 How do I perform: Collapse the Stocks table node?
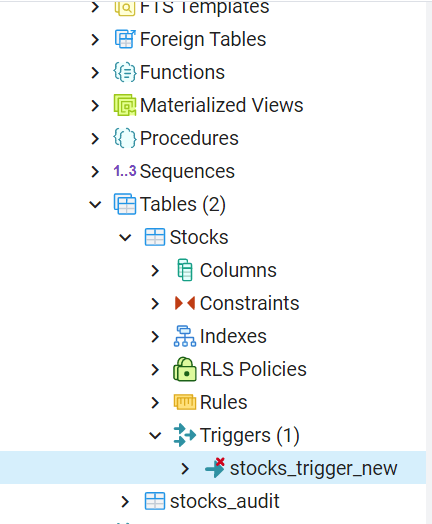(x=125, y=237)
